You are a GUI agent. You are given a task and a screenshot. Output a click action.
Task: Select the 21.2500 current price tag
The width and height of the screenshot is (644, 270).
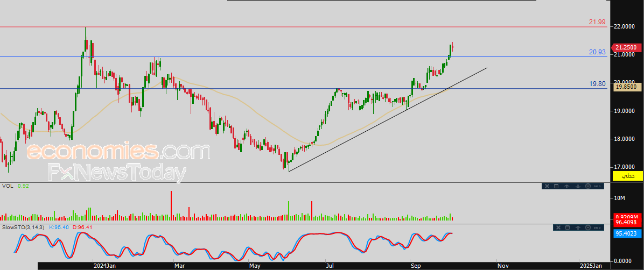pos(627,47)
